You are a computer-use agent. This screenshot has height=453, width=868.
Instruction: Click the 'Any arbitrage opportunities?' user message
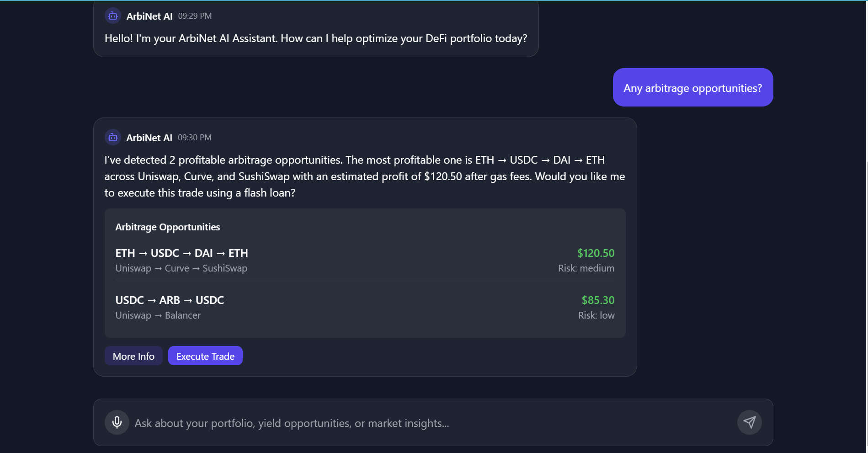coord(692,88)
